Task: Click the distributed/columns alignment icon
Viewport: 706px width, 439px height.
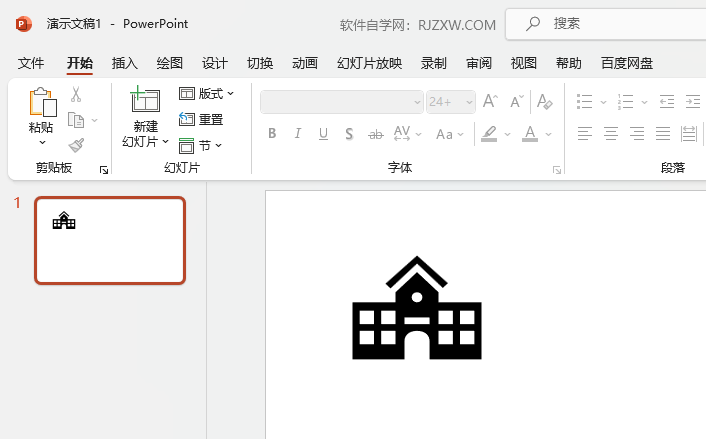Action: [x=689, y=134]
